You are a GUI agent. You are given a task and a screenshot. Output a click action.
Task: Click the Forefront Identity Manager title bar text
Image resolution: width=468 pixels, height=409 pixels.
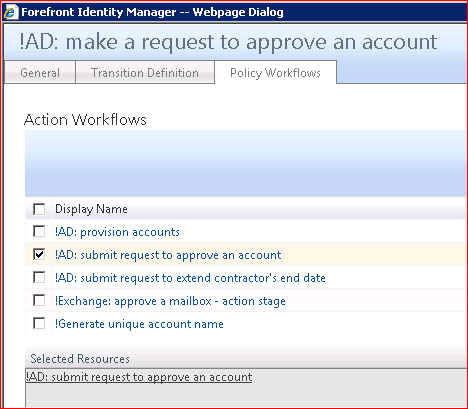pos(152,12)
